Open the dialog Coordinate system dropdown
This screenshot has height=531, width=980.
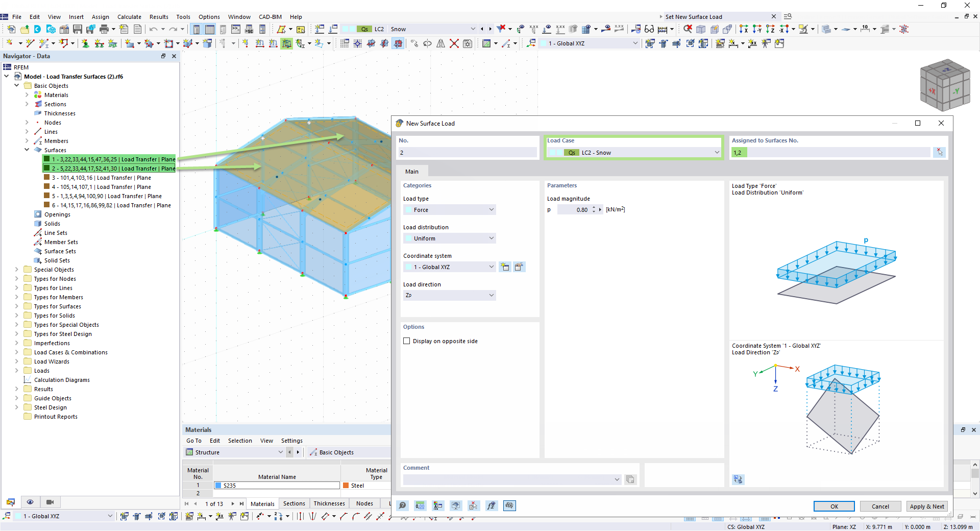(x=450, y=267)
